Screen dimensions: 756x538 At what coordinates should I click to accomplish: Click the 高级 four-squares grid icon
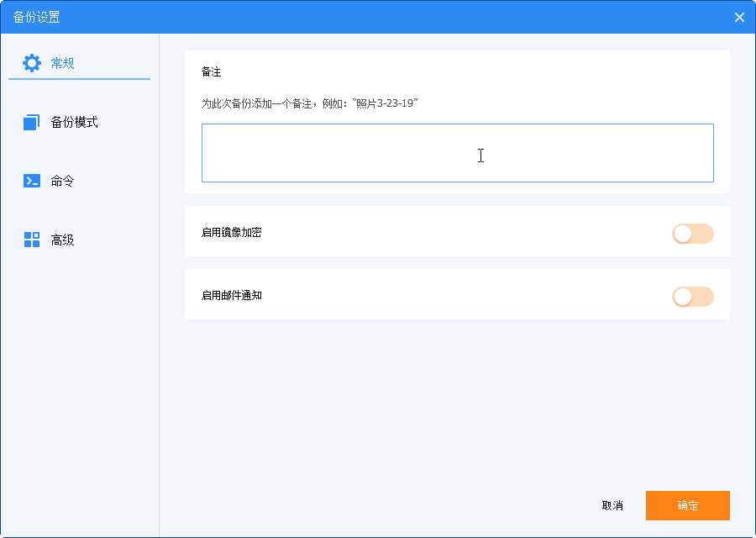32,240
